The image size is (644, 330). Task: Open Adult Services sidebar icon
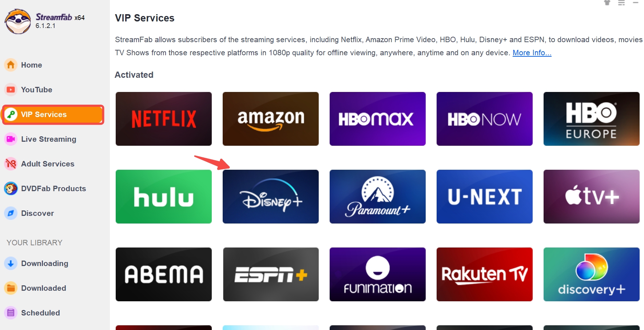(11, 164)
